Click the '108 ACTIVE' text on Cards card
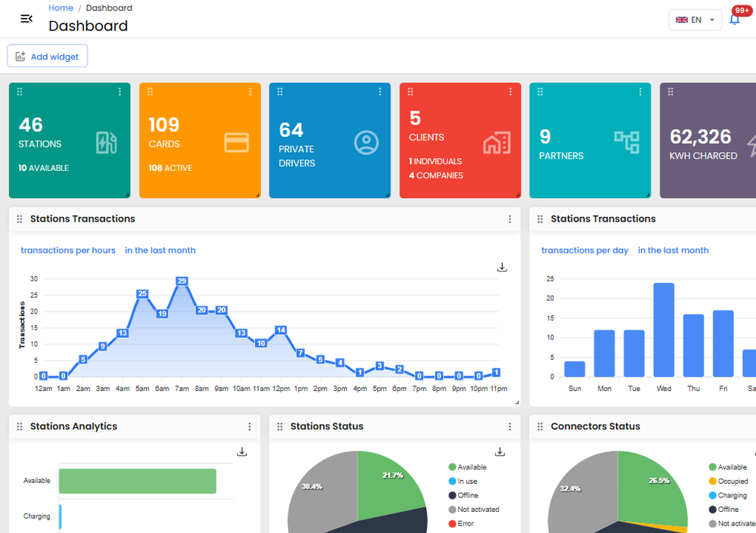The image size is (756, 533). click(x=170, y=168)
